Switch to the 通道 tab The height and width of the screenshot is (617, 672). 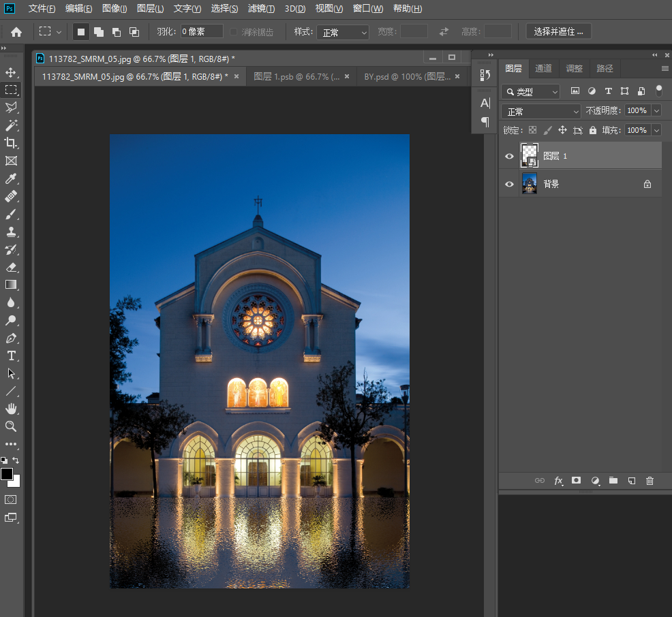[543, 69]
